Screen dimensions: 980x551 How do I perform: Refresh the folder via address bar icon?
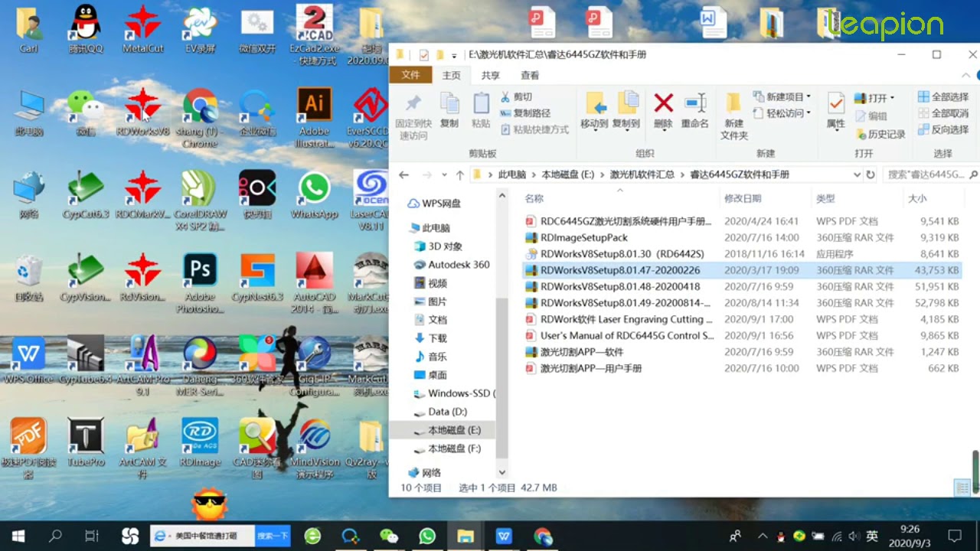click(x=871, y=174)
